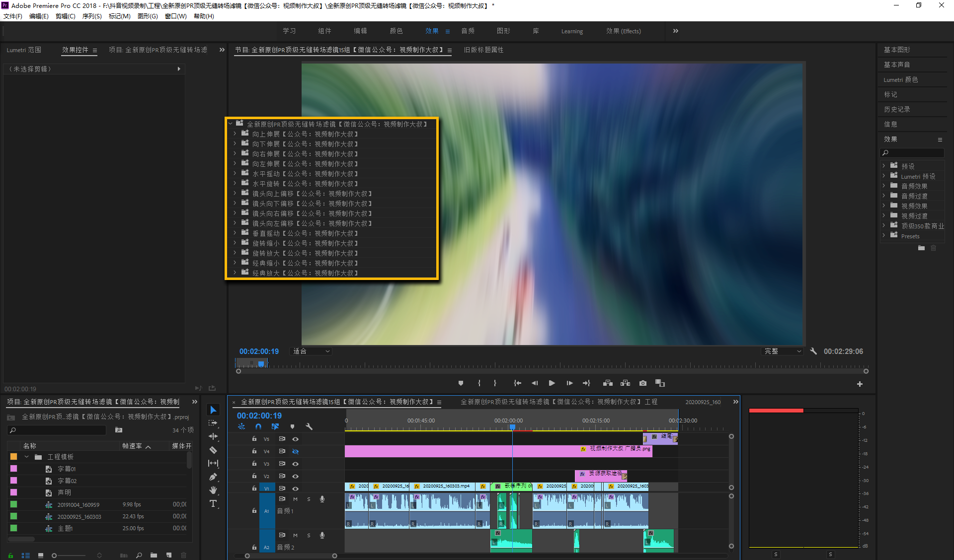
Task: Click the Export Frame camera icon
Action: coord(643,383)
